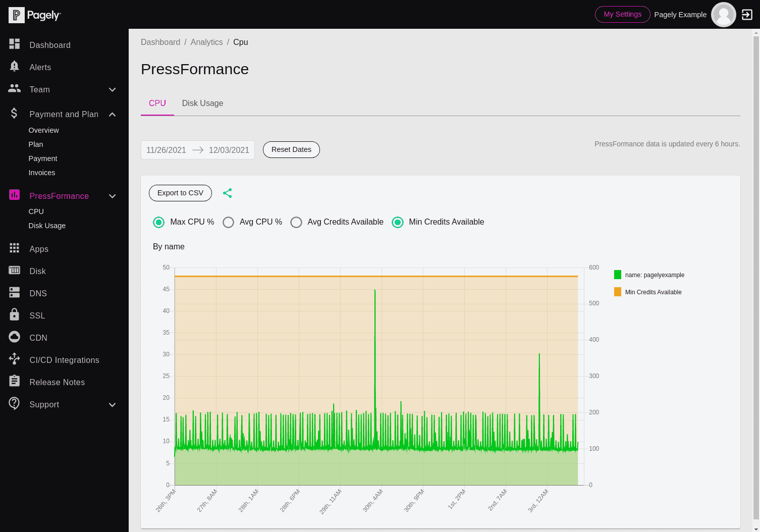Click Export to CSV button
The image size is (760, 532).
pos(180,193)
